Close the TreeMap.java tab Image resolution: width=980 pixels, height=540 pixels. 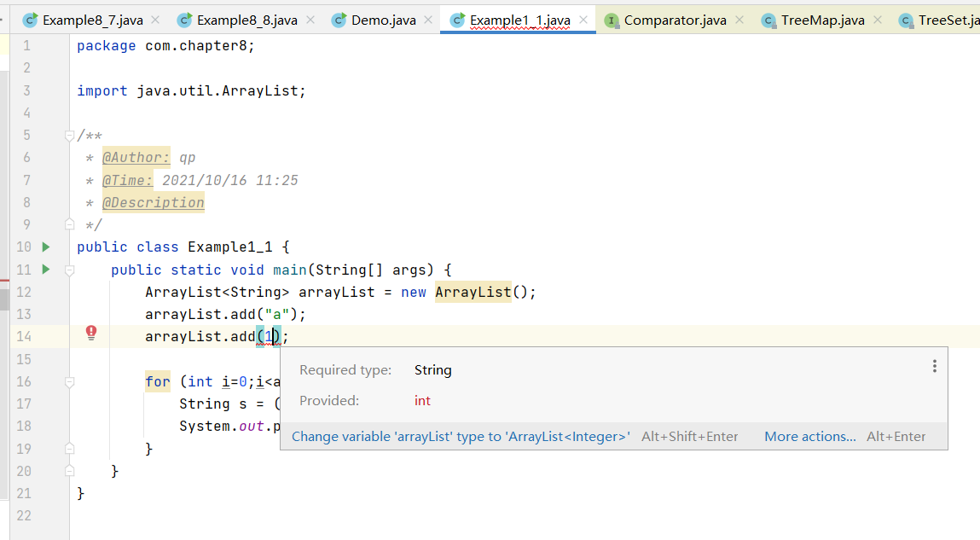click(878, 20)
